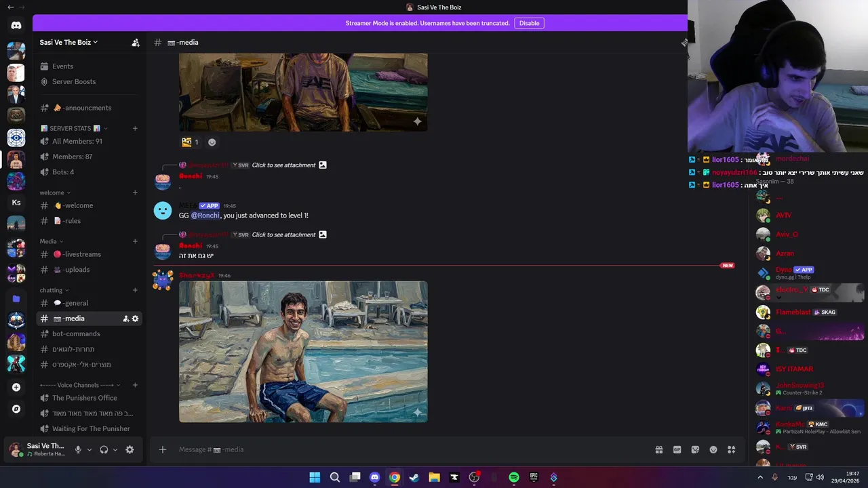Create channel plus next to SERVER STATS category

point(135,128)
